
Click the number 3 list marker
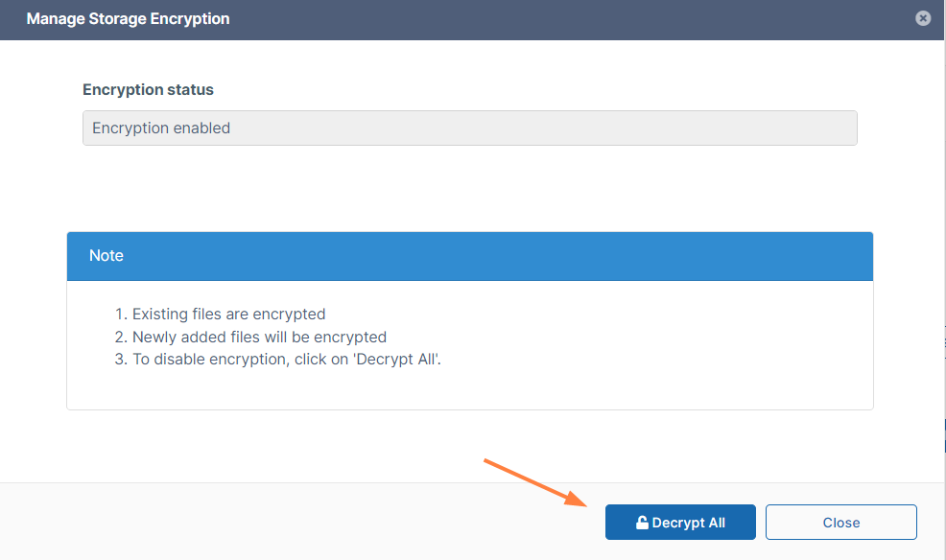click(x=119, y=361)
